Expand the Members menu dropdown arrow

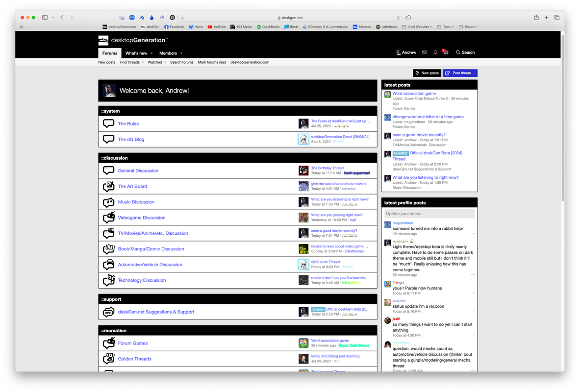pyautogui.click(x=181, y=53)
